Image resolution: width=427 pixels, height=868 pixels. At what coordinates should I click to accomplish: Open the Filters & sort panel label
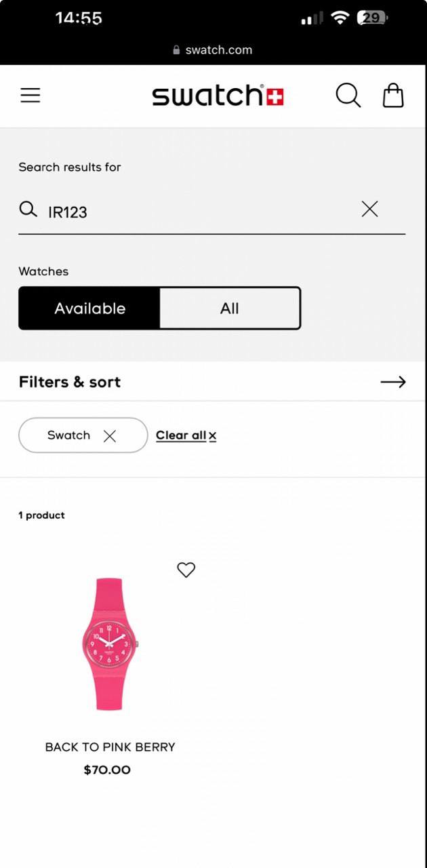tap(70, 382)
